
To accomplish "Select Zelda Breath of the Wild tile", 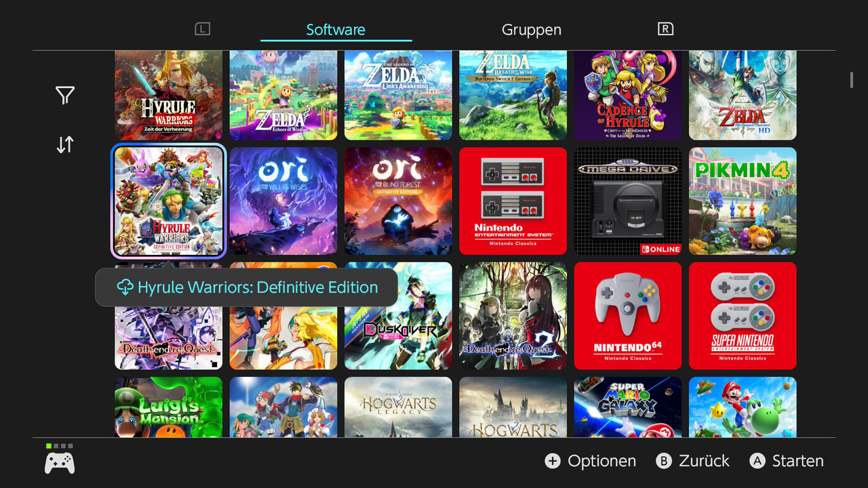I will tap(513, 95).
